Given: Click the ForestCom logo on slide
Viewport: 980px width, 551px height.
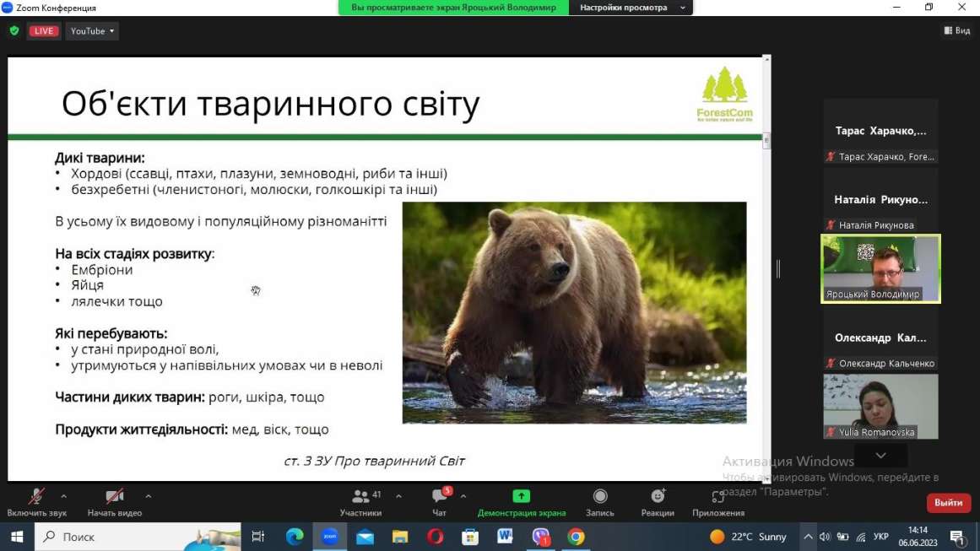Looking at the screenshot, I should click(724, 94).
